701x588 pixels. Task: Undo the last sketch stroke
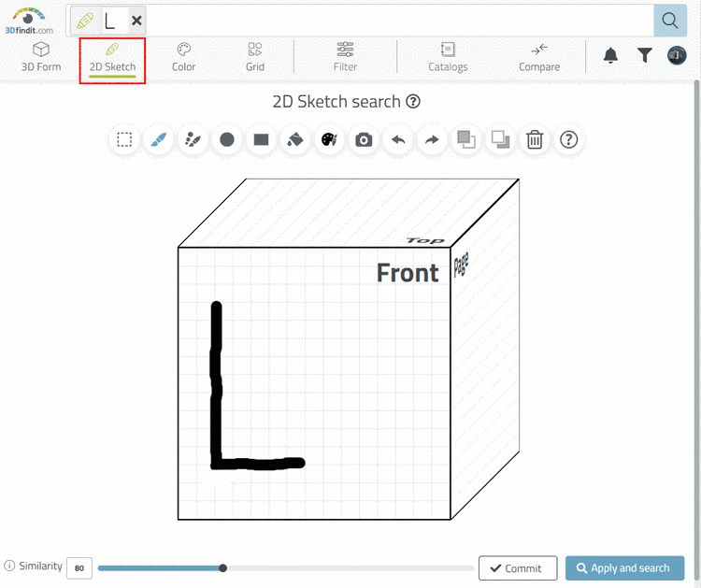(x=398, y=140)
